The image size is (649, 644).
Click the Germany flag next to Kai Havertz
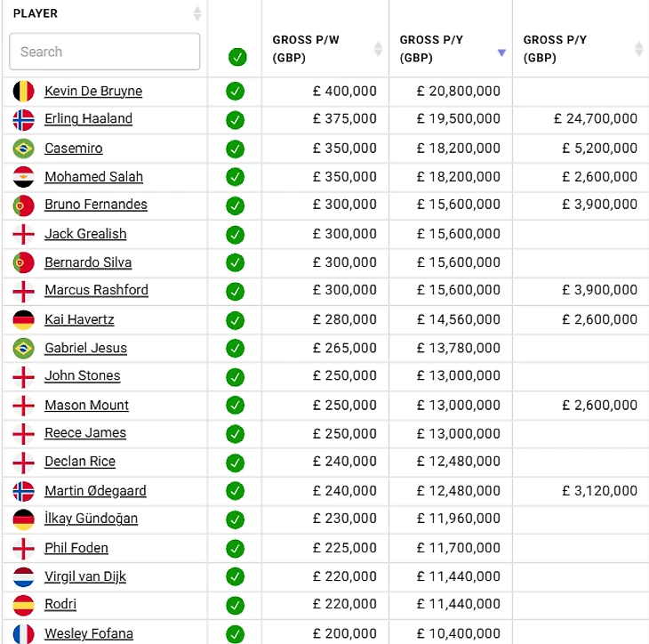[x=24, y=320]
